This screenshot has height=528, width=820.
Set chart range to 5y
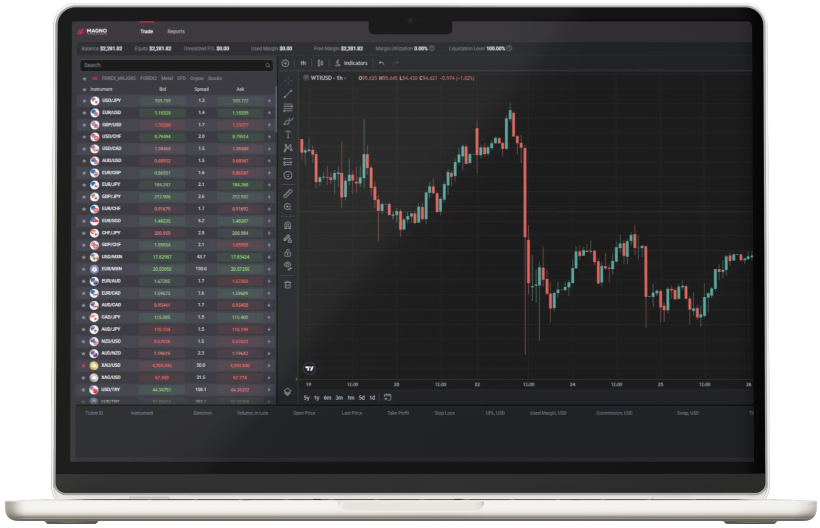(307, 398)
